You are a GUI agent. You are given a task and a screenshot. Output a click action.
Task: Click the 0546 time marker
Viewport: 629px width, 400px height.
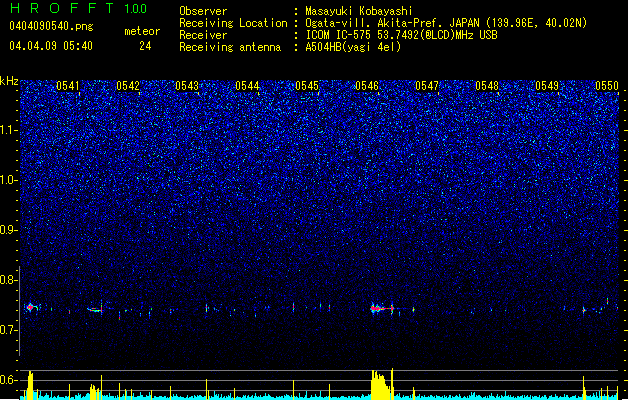tap(367, 86)
